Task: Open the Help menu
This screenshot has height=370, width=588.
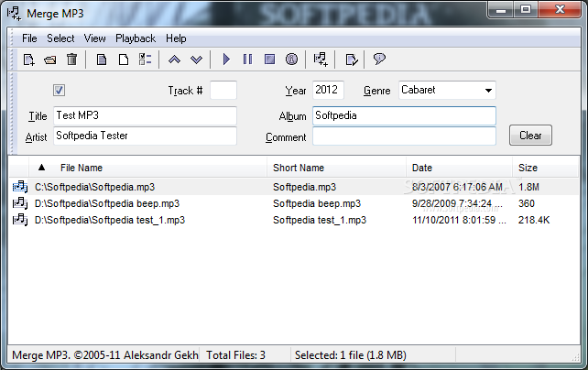Action: pos(176,38)
